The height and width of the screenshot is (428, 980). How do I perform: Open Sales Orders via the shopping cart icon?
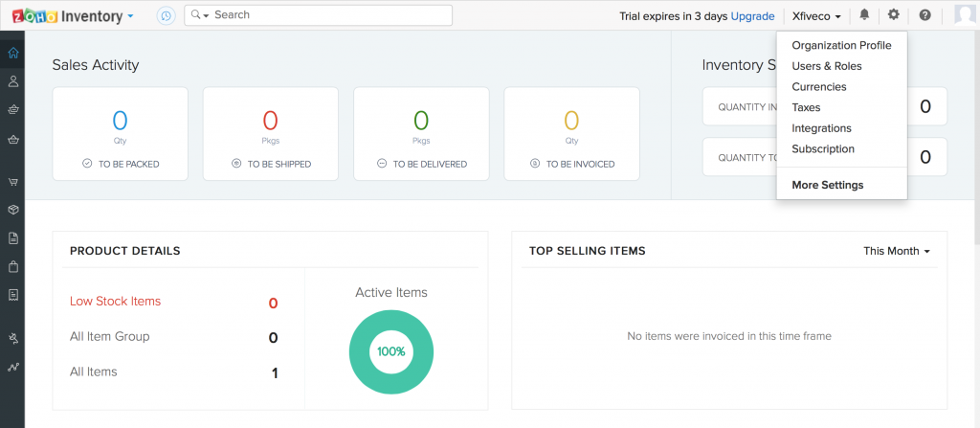click(12, 182)
